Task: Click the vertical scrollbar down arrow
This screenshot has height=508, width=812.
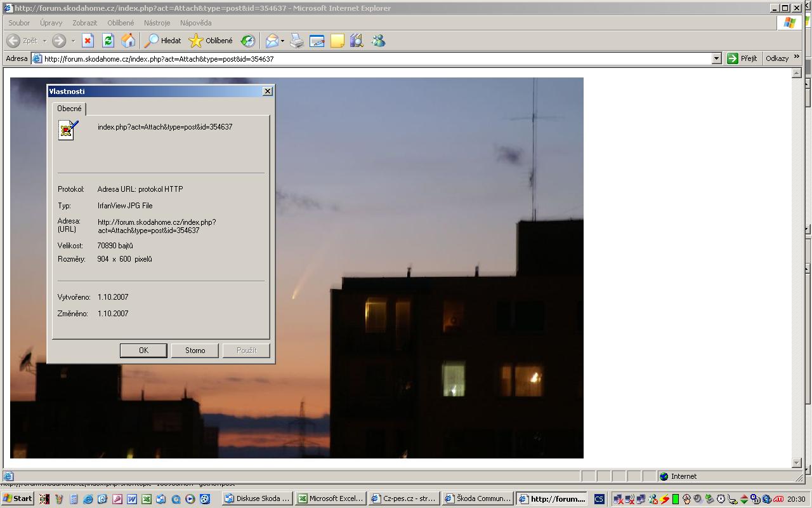Action: (797, 463)
